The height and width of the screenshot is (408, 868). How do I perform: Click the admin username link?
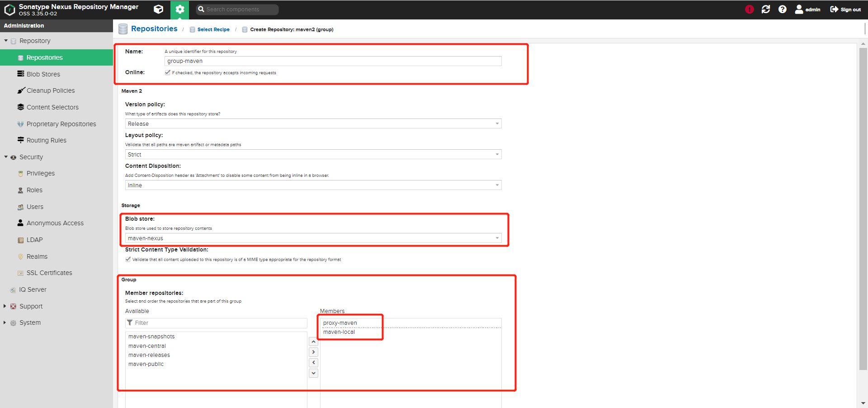813,9
